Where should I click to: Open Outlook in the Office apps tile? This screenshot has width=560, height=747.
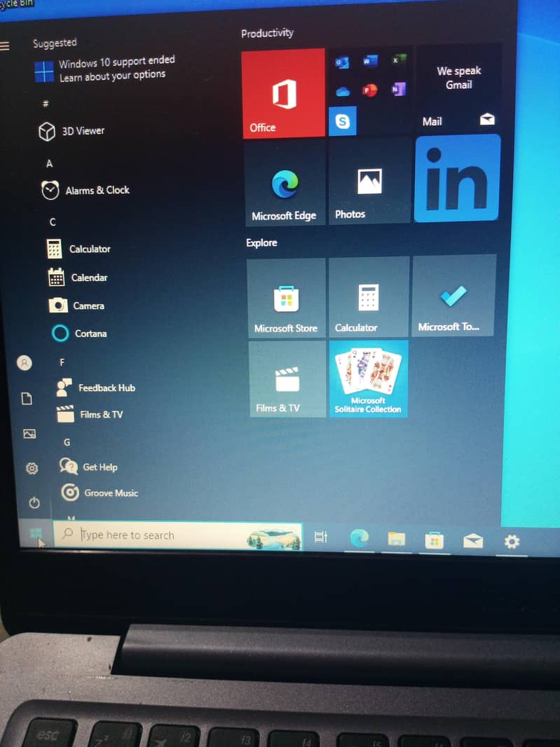[x=342, y=62]
